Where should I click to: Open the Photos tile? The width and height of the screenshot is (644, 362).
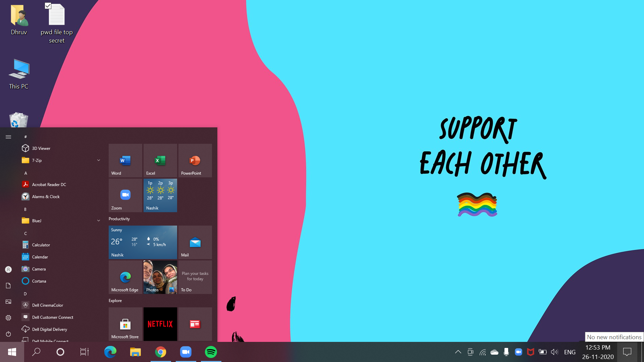tap(160, 277)
